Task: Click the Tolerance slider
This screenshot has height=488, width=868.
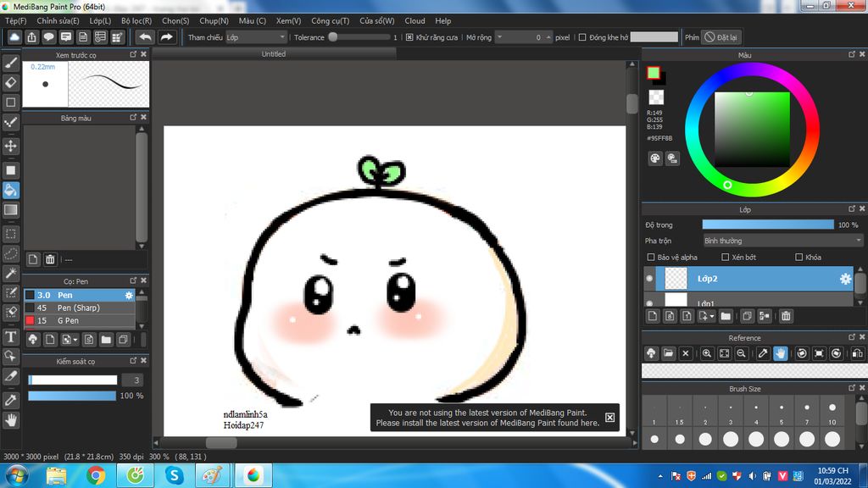Action: point(359,37)
